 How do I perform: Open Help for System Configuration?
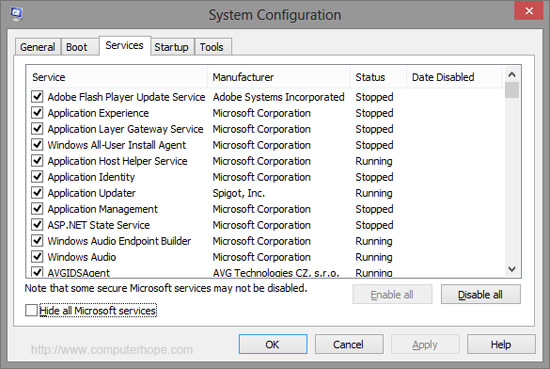click(x=501, y=344)
